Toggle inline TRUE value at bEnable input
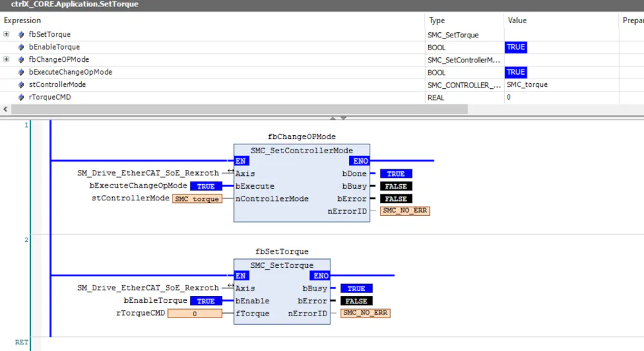The image size is (644, 351). (x=205, y=301)
